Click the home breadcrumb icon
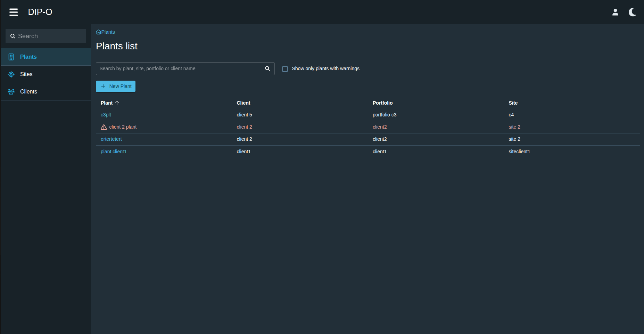Viewport: 644px width, 334px height. click(98, 32)
